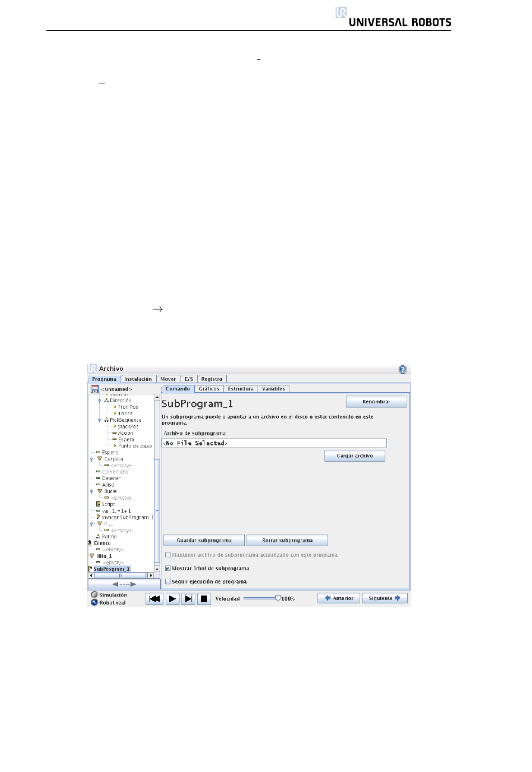Image resolution: width=532 pixels, height=772 pixels.
Task: Click the tree horizontal scrollbar right arrow
Action: [150, 575]
